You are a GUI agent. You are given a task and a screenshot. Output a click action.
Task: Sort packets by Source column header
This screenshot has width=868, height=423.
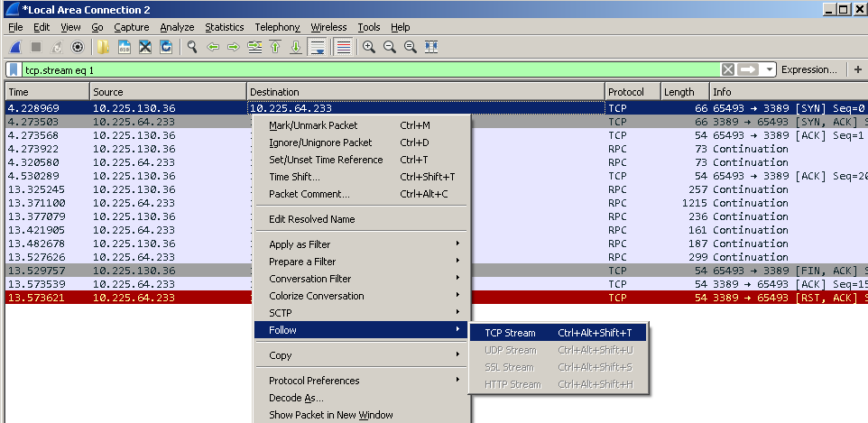[x=169, y=92]
